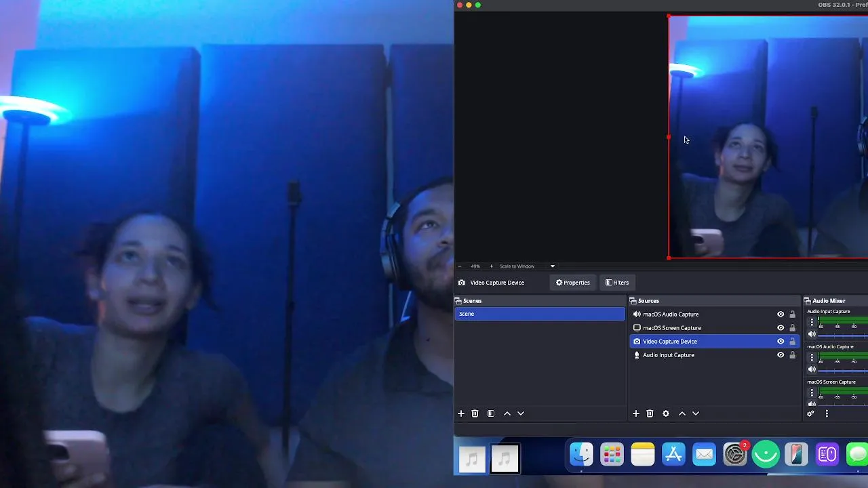Mute Audio Input Capture in mixer
The height and width of the screenshot is (488, 868).
tap(812, 334)
